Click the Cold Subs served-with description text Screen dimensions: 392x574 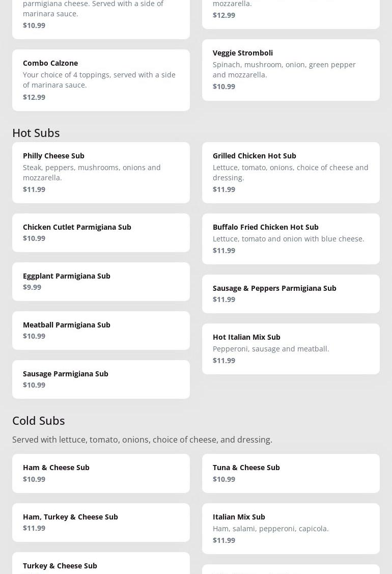tap(142, 439)
